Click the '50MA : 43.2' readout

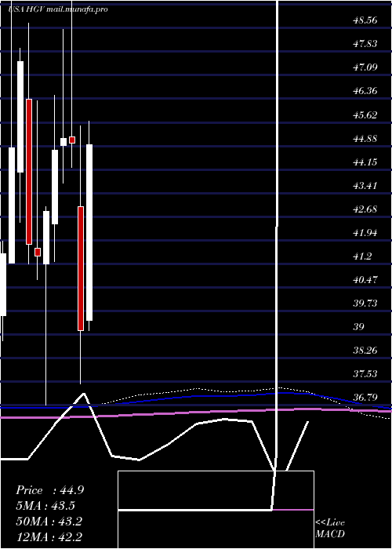tap(49, 522)
